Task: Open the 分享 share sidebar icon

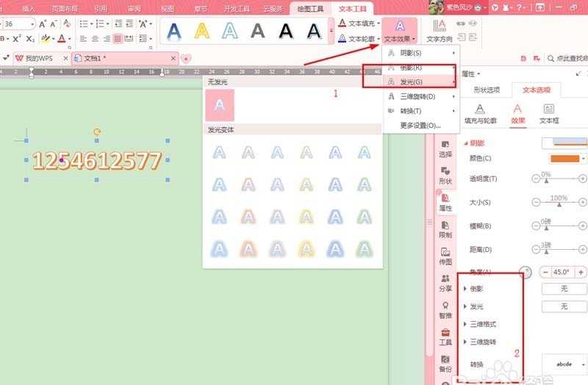Action: 445,283
